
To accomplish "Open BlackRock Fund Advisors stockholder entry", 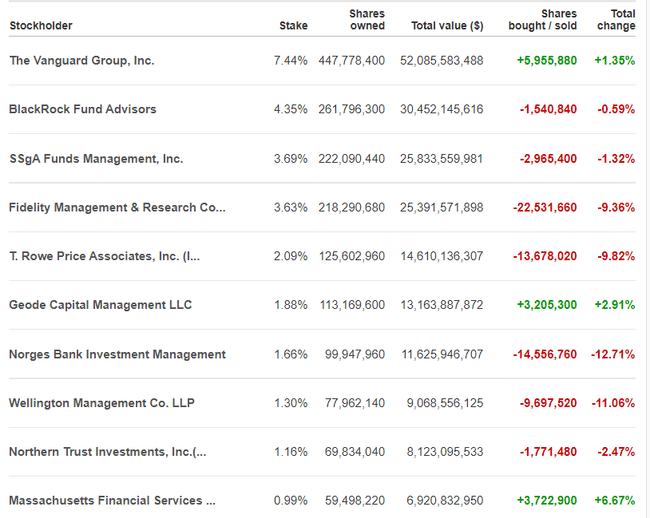I will click(83, 109).
